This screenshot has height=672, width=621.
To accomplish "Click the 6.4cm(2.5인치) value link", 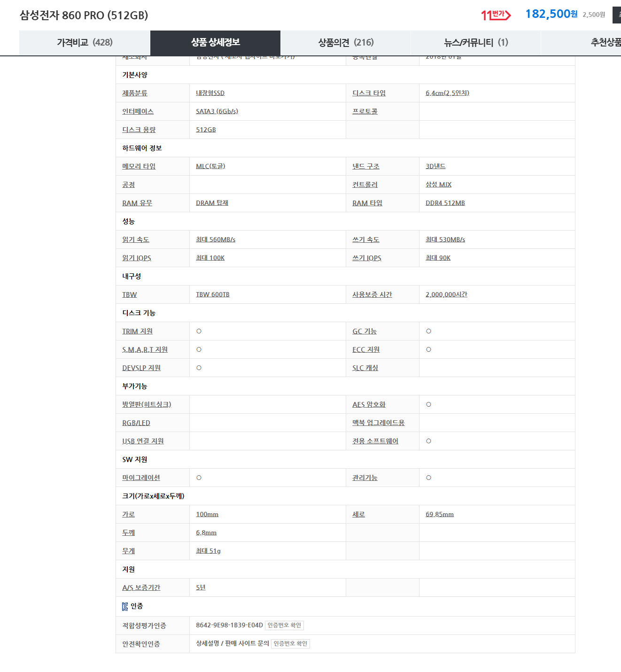I will [447, 93].
